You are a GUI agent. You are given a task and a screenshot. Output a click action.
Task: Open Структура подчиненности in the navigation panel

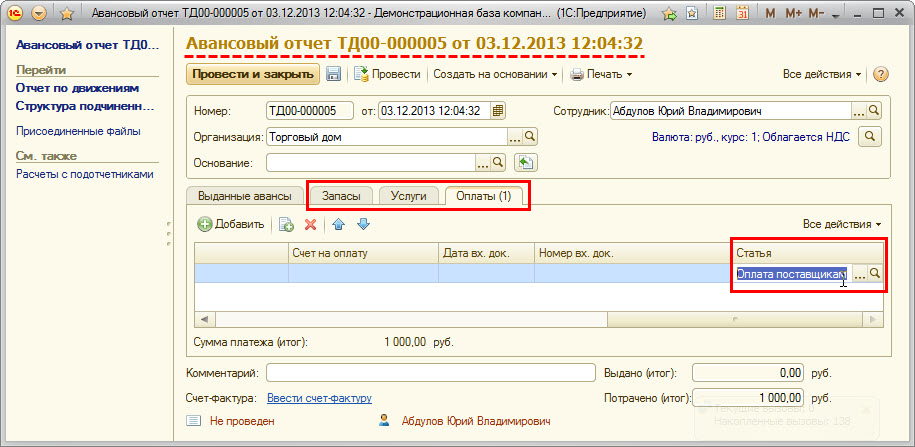click(85, 107)
